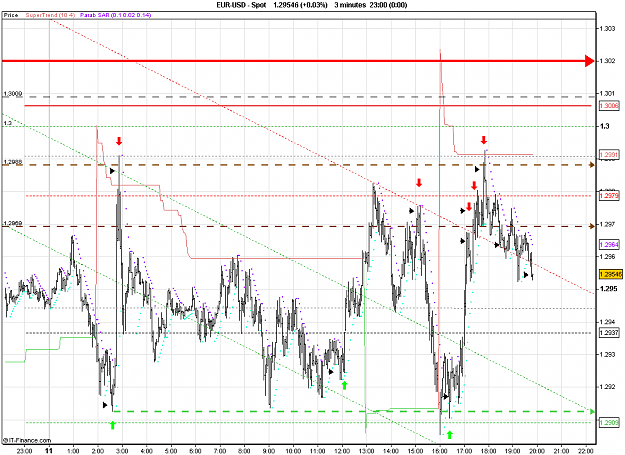Click the green up arrow below 16:00 low
625x455 pixels.
(450, 435)
